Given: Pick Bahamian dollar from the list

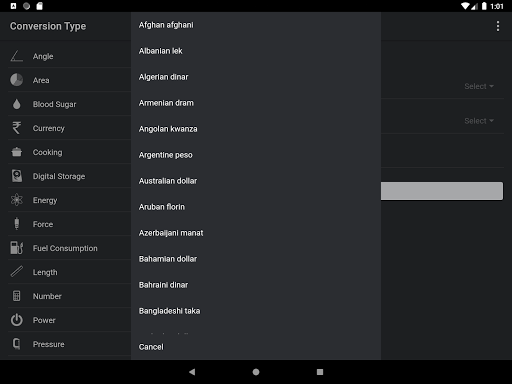Looking at the screenshot, I should [256, 259].
